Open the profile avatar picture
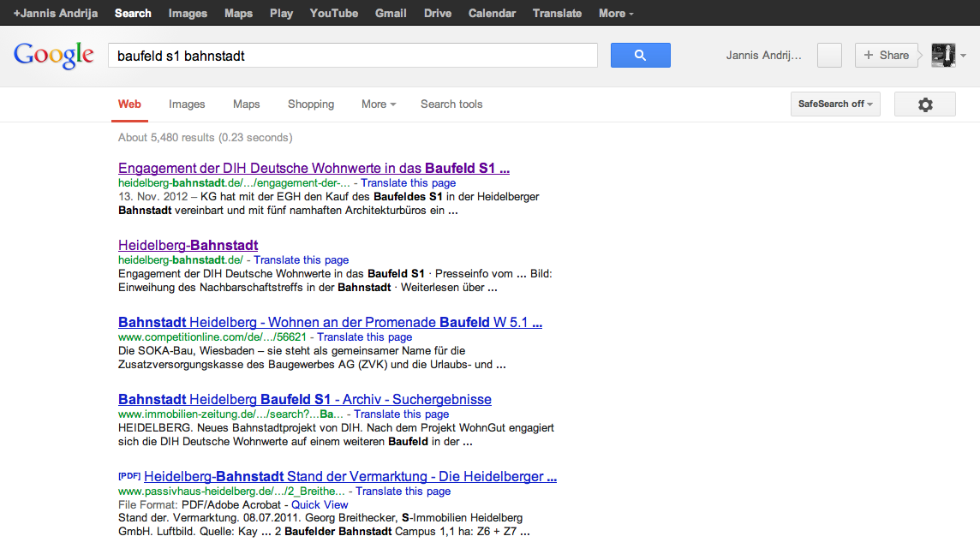The height and width of the screenshot is (554, 980). coord(943,55)
